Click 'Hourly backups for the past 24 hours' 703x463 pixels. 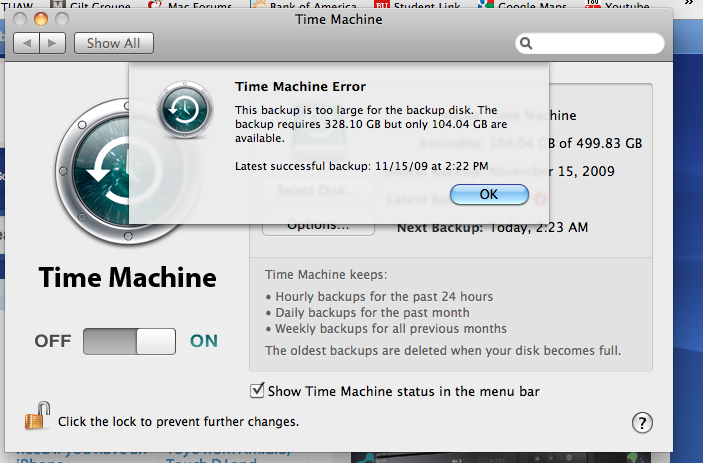(384, 297)
